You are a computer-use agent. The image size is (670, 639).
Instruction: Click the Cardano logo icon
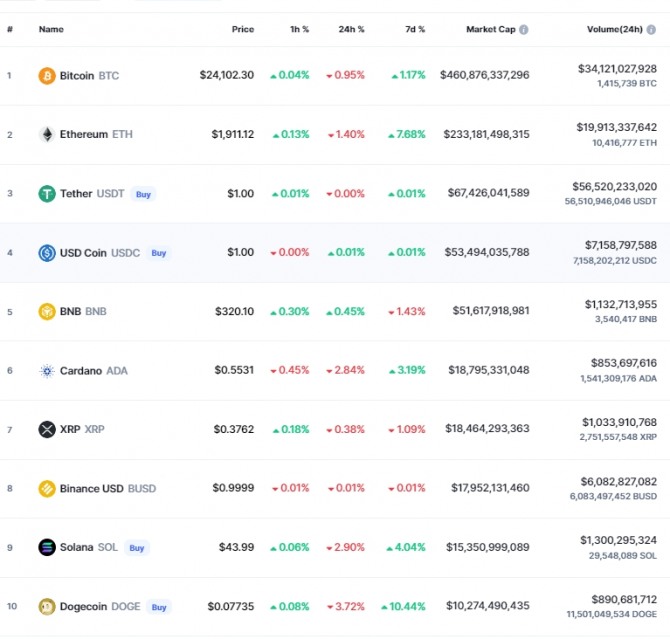point(47,371)
